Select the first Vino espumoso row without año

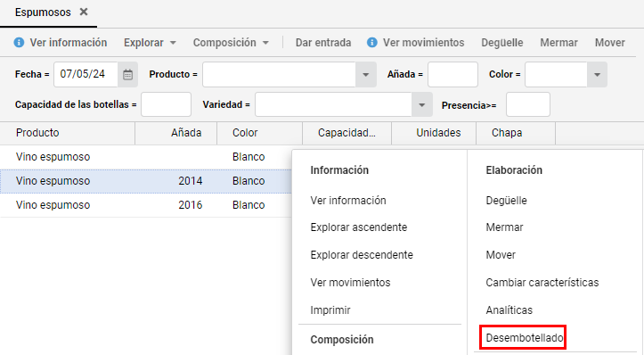coord(146,157)
